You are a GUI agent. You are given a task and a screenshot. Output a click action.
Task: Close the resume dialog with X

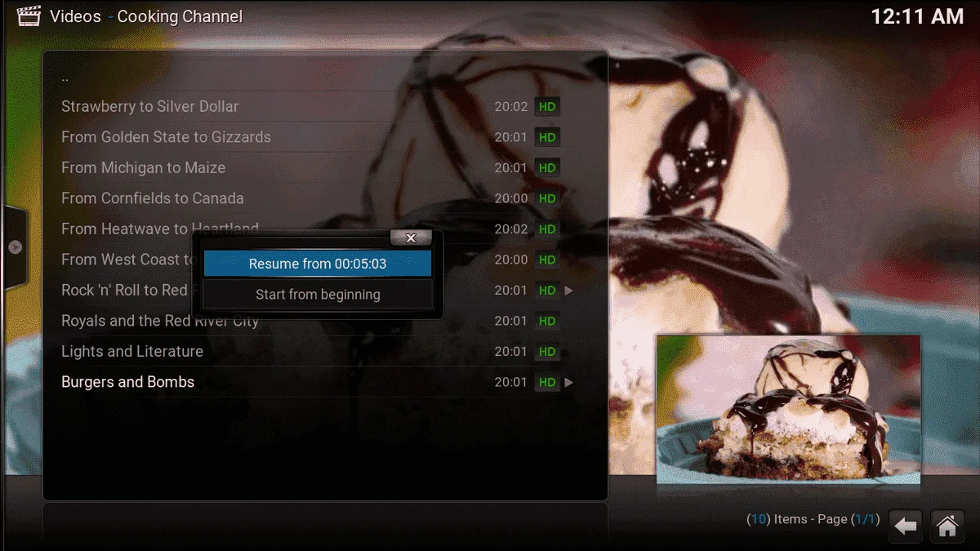pos(411,238)
